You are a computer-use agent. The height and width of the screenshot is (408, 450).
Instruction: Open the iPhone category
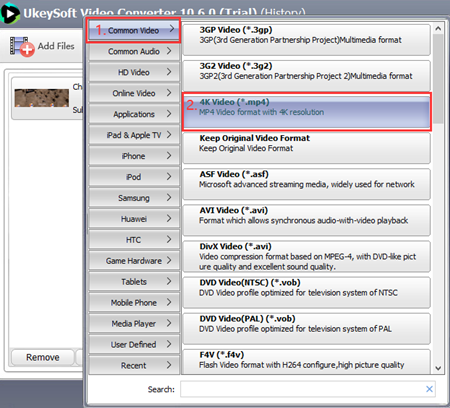[134, 156]
